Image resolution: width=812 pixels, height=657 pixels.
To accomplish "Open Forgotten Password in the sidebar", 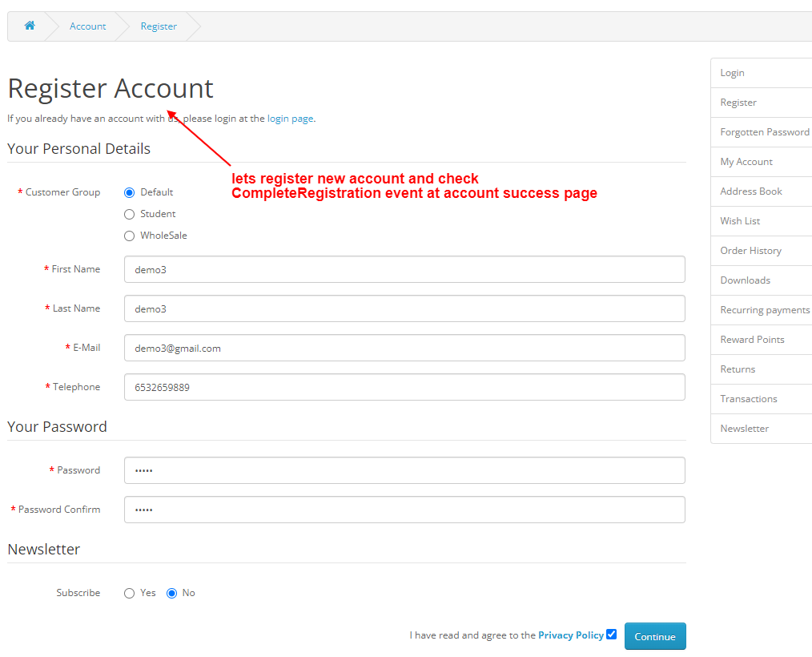I will click(x=762, y=132).
